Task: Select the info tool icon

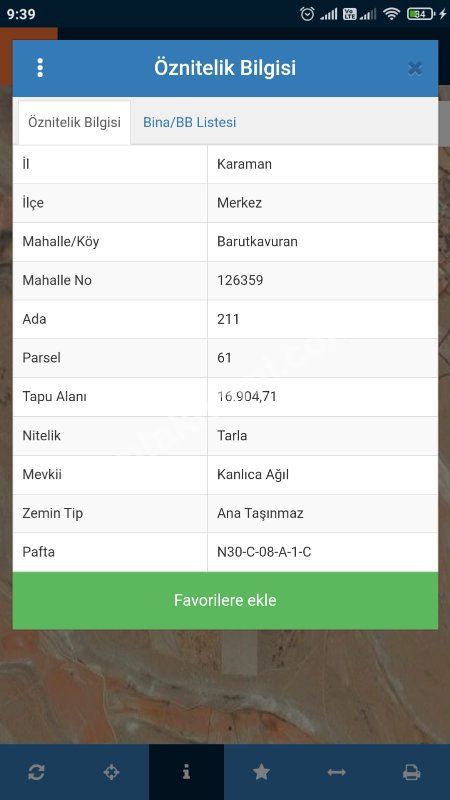Action: tap(186, 772)
